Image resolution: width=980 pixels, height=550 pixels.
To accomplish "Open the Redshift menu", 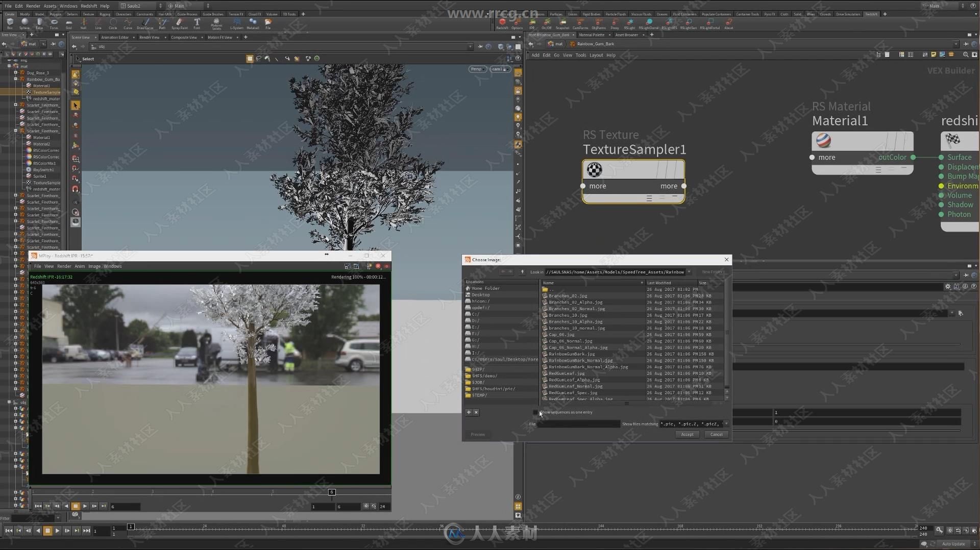I will [88, 6].
